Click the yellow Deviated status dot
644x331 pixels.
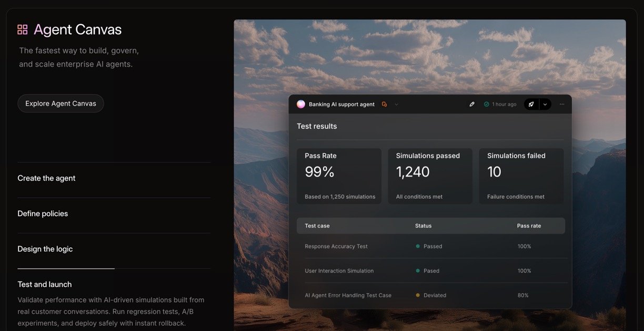pos(418,295)
